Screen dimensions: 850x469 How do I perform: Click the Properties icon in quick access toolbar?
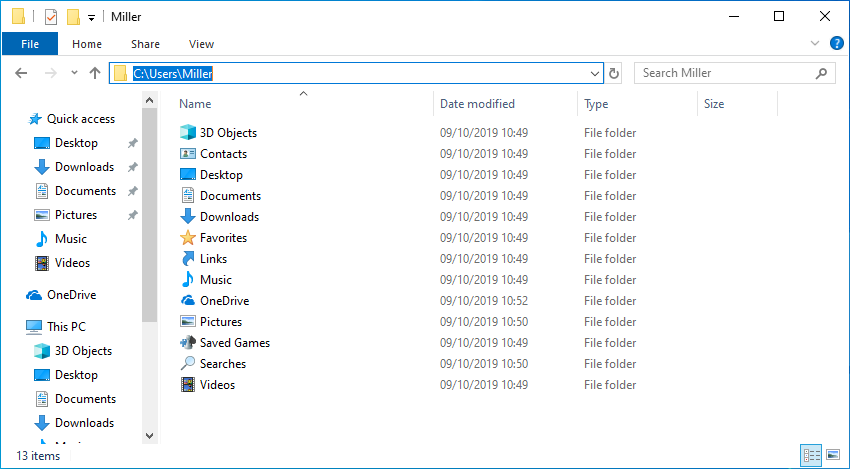tap(50, 17)
